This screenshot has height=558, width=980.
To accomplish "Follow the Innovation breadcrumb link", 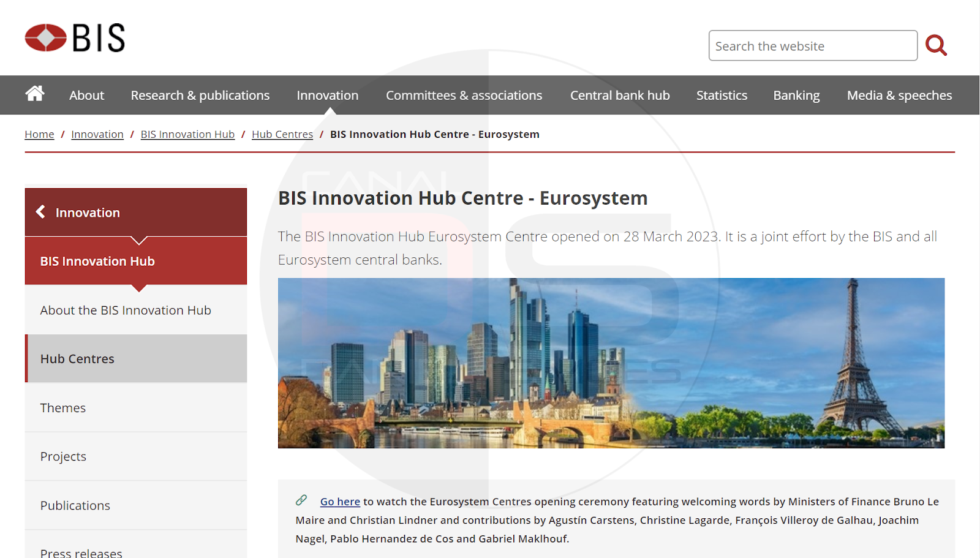I will coord(97,134).
